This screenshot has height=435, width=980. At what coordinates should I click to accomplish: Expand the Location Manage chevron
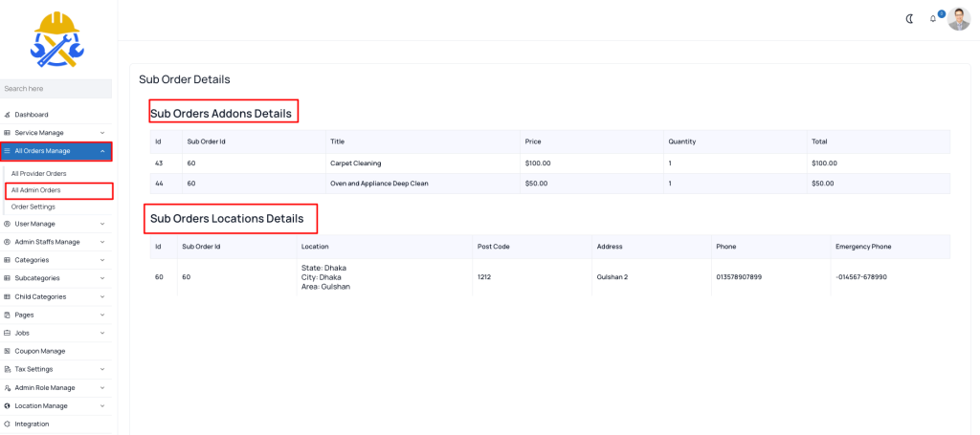tap(102, 405)
